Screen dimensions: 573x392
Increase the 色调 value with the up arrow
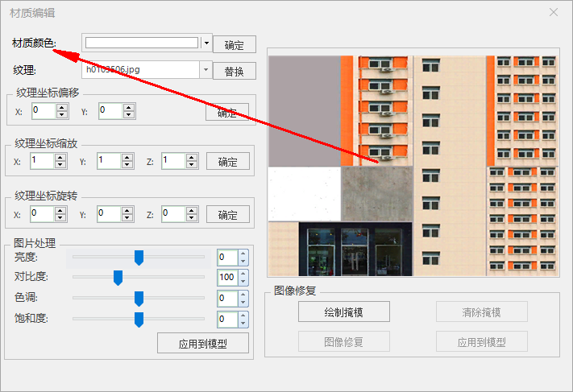(243, 295)
